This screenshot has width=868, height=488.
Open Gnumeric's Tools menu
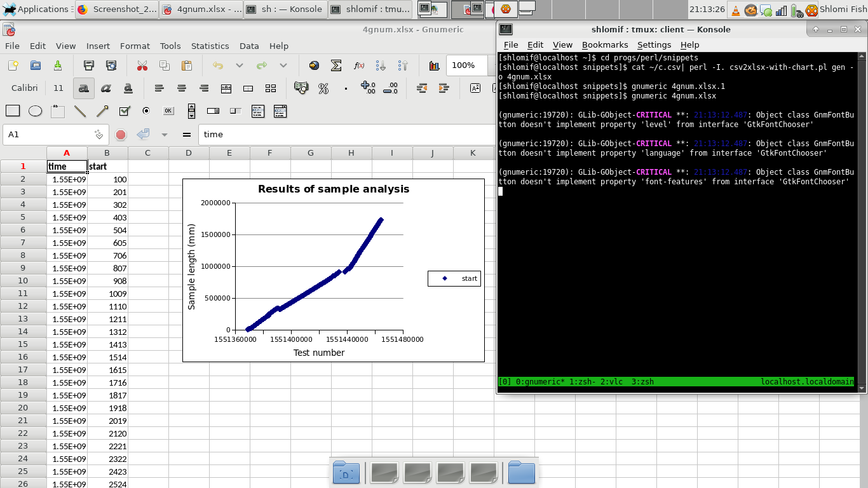tap(170, 46)
